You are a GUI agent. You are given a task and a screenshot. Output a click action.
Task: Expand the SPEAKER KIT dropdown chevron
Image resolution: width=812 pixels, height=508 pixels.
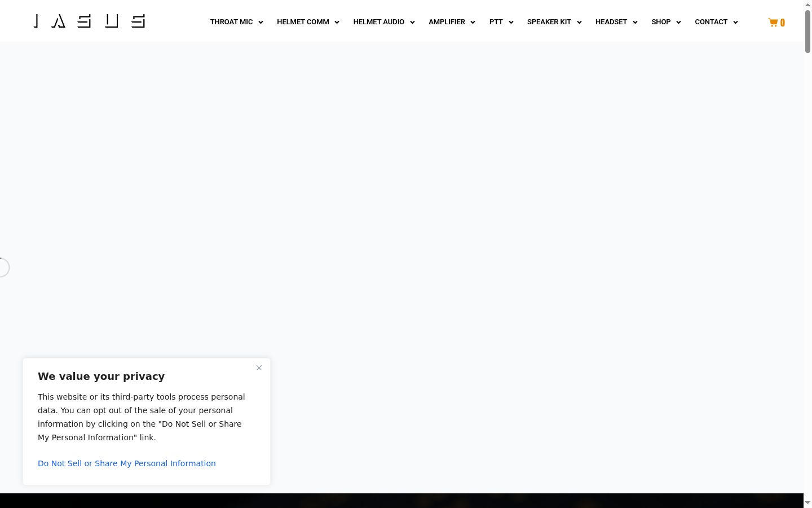pos(579,23)
